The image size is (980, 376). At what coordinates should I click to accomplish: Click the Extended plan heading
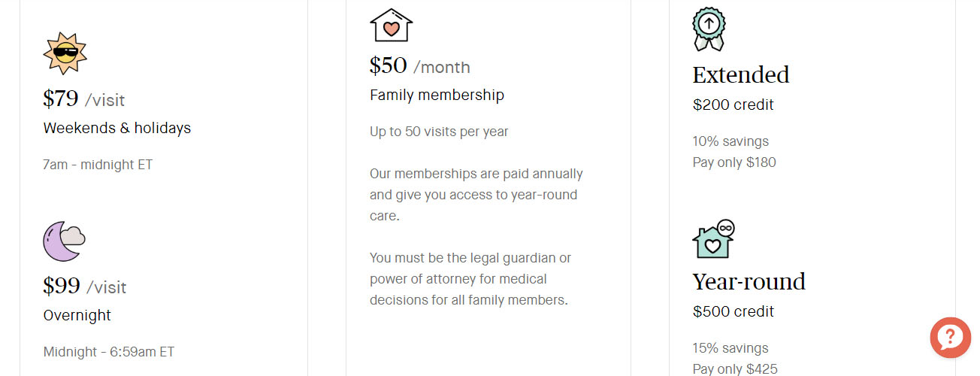pos(740,75)
